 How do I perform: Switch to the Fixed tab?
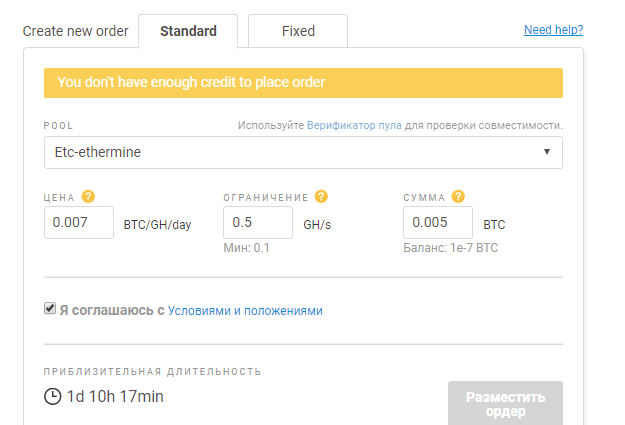click(x=298, y=31)
